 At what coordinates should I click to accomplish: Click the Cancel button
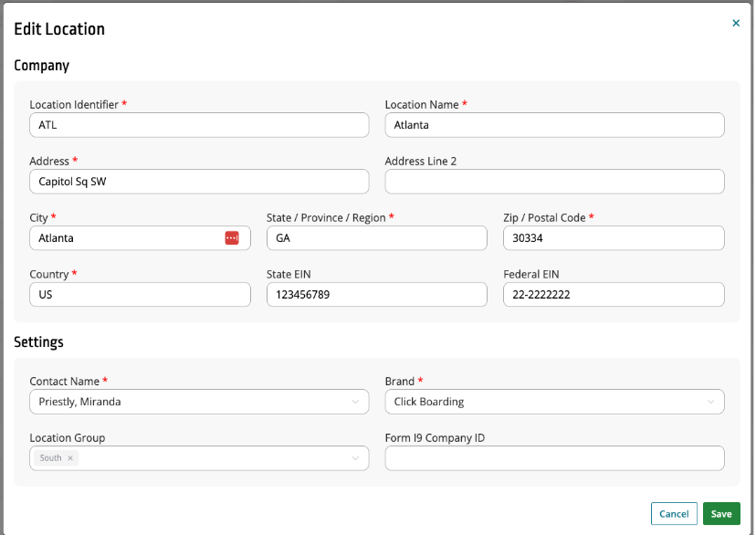[x=674, y=514]
